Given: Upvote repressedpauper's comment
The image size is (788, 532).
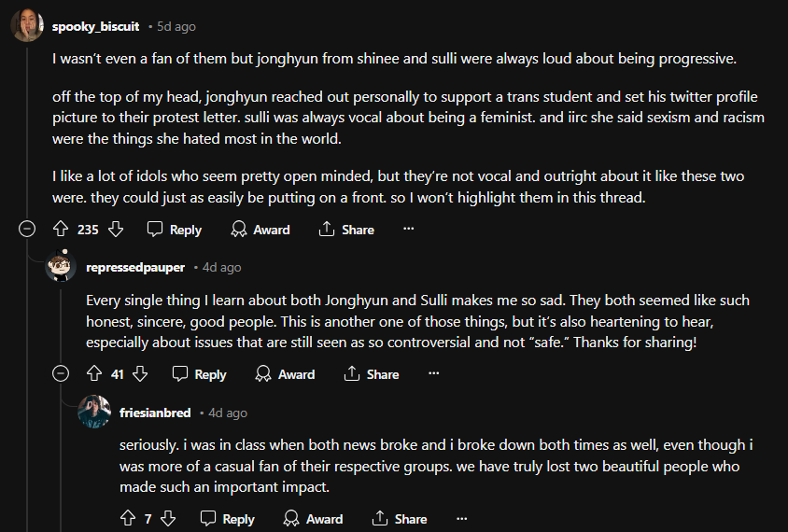Looking at the screenshot, I should click(x=93, y=374).
